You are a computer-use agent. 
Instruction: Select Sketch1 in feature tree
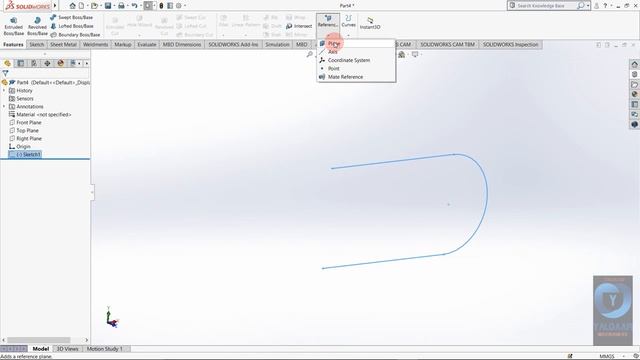click(x=25, y=154)
